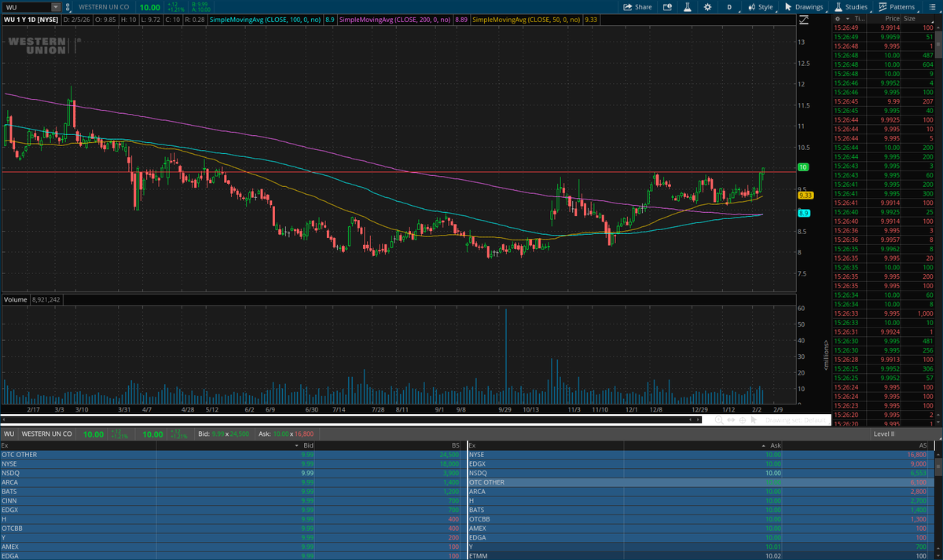Open the chart alert/notes card icon
Screen dimensions: 943x560
click(667, 6)
